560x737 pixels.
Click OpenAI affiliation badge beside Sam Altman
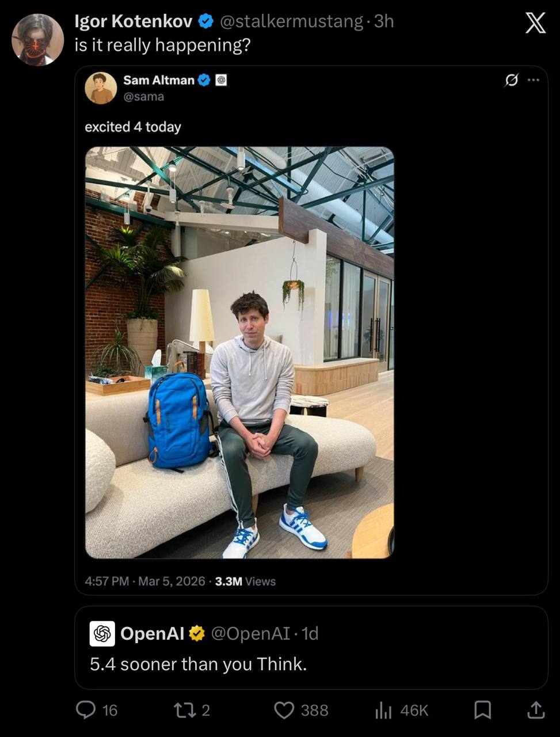(221, 80)
